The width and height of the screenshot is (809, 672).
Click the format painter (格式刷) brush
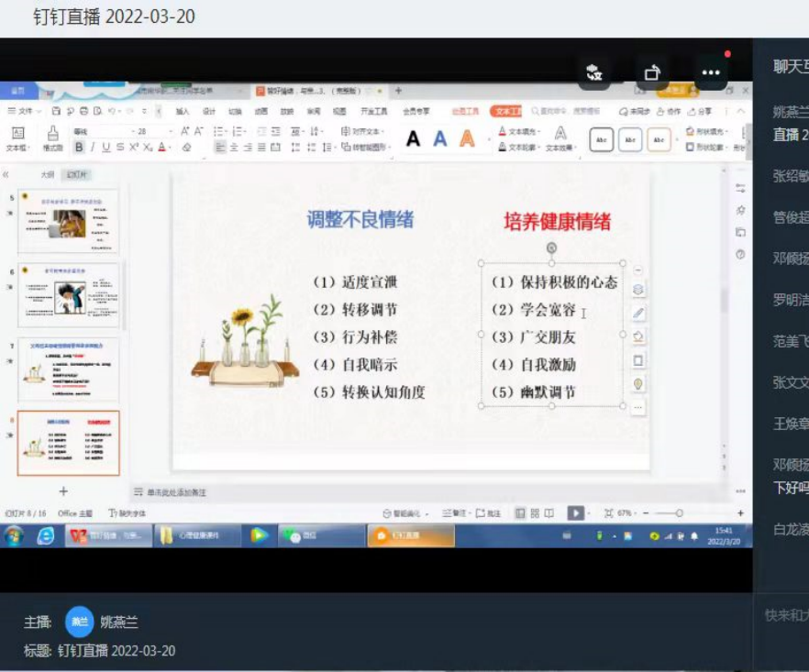(x=52, y=138)
